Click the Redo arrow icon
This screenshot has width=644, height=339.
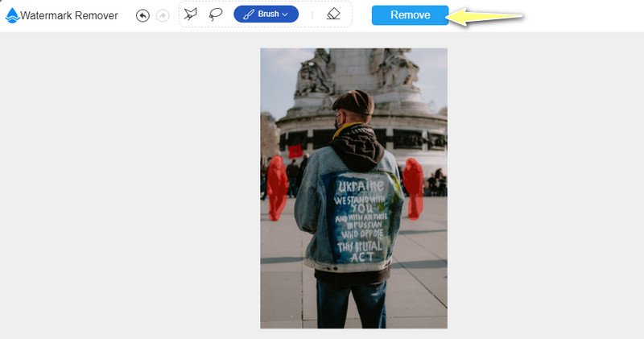[163, 15]
